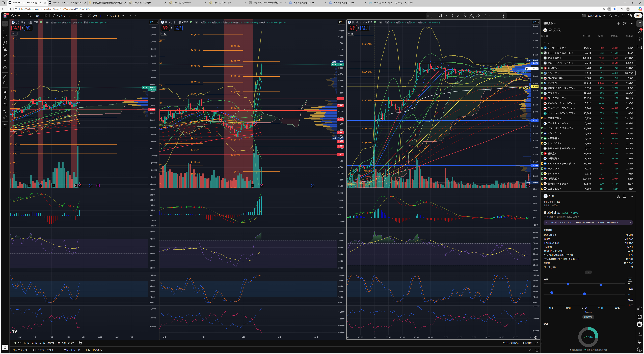This screenshot has height=354, width=644.
Task: Select the 米 watchlist flag
Action: pyautogui.click(x=559, y=30)
